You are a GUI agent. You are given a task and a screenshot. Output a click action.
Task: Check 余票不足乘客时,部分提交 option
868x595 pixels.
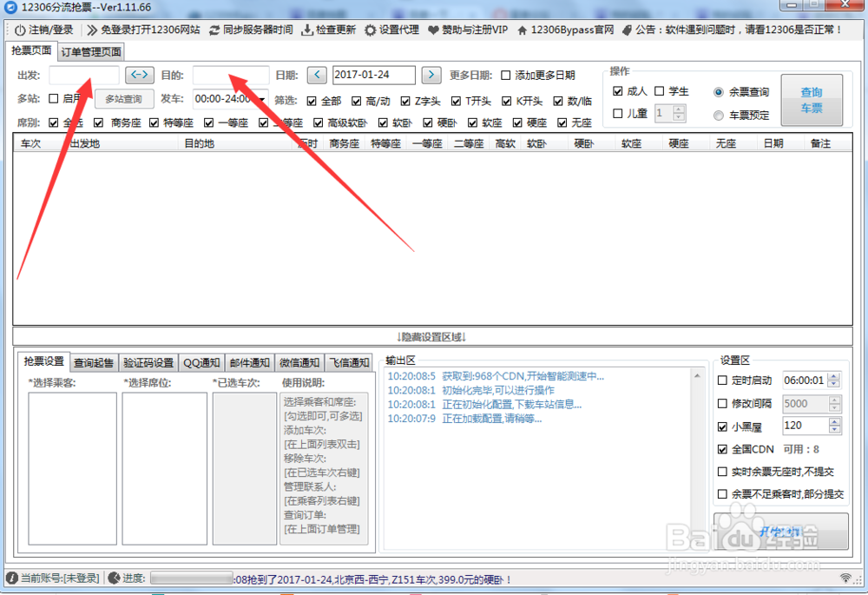click(x=722, y=493)
